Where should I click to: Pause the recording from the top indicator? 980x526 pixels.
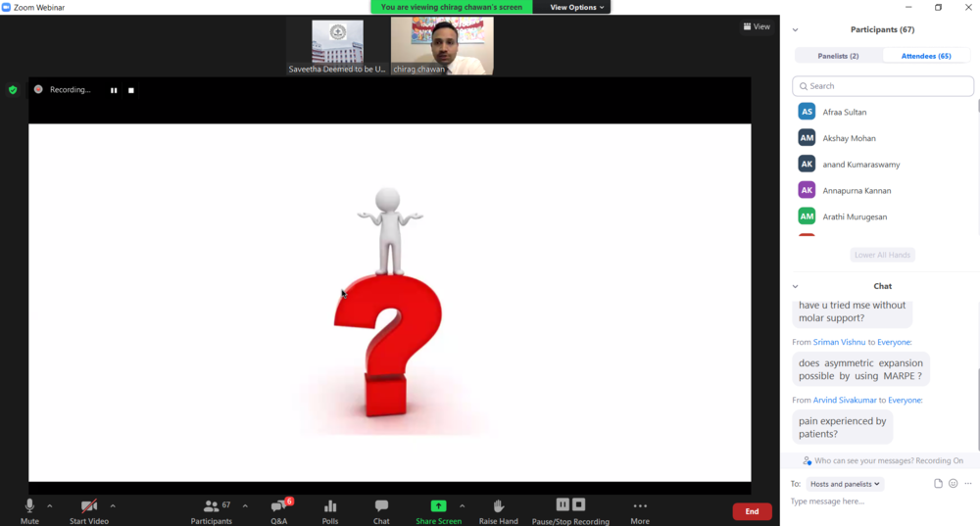click(114, 90)
